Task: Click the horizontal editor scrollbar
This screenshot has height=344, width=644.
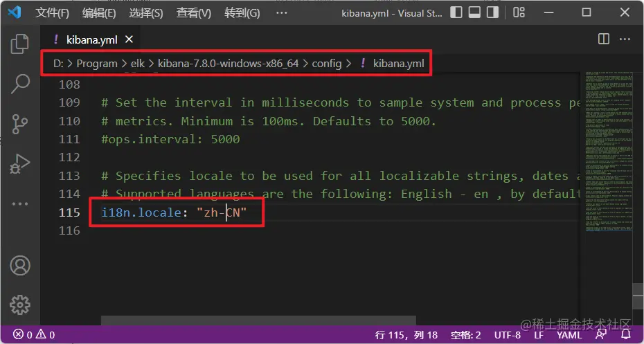Action: [x=259, y=320]
